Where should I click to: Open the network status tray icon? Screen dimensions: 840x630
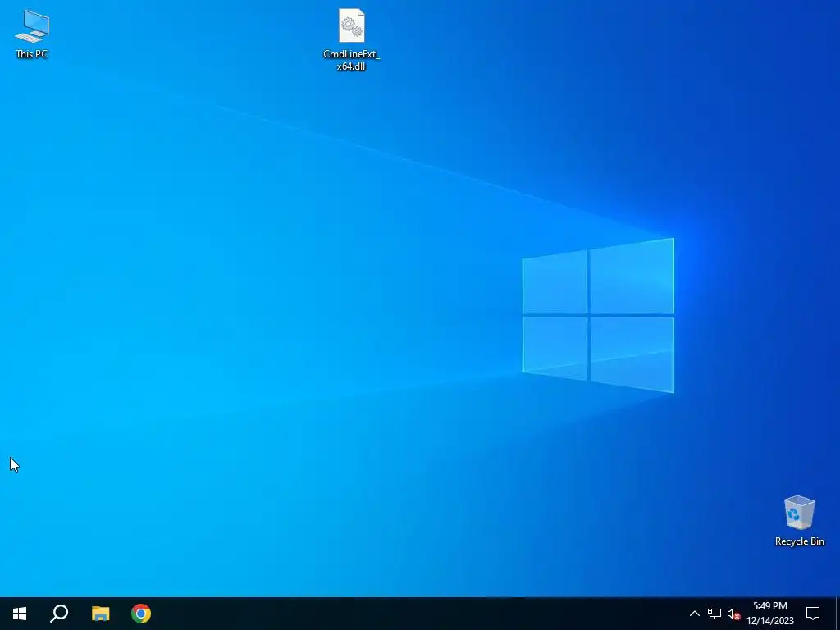[714, 614]
